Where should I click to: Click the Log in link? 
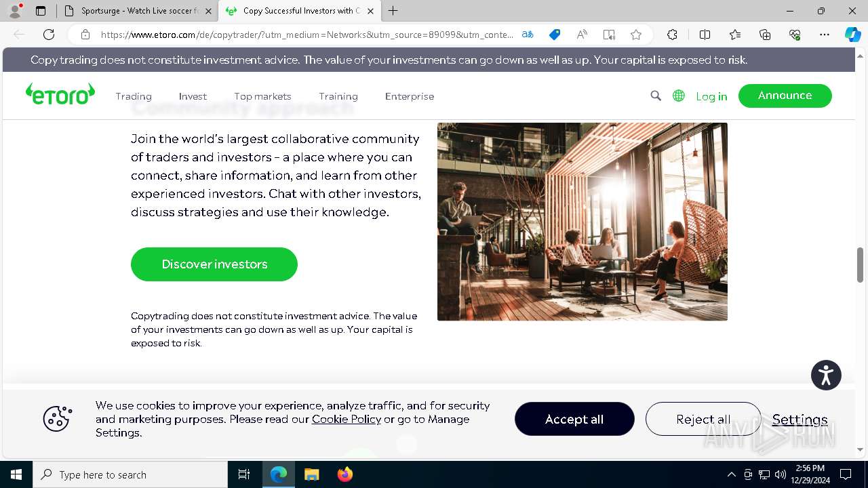click(x=711, y=96)
